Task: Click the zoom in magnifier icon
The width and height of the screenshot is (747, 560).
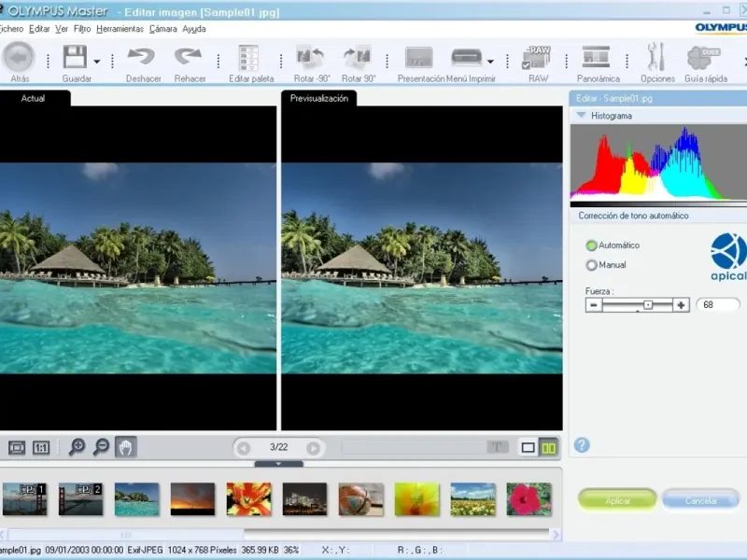Action: pyautogui.click(x=77, y=447)
